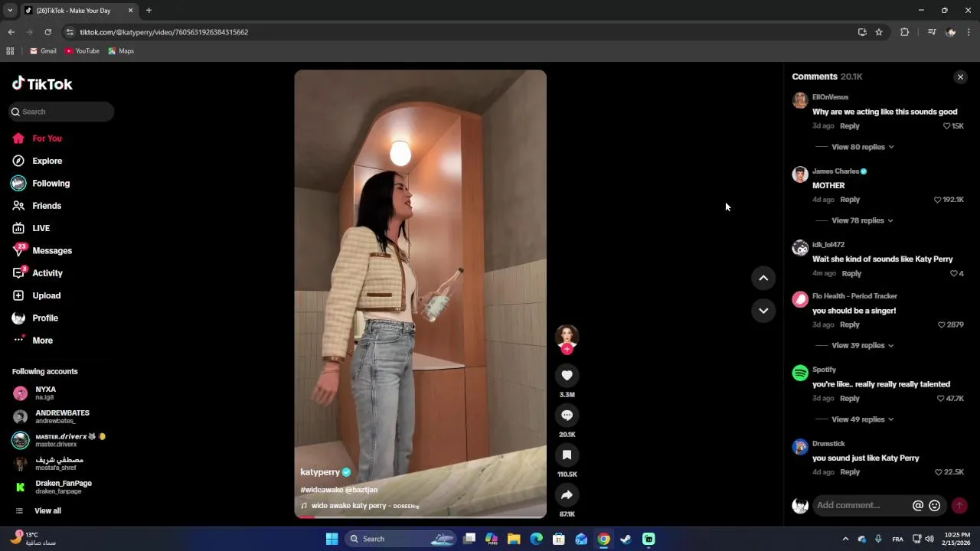Like idk_lol472 comment heart

[953, 274]
